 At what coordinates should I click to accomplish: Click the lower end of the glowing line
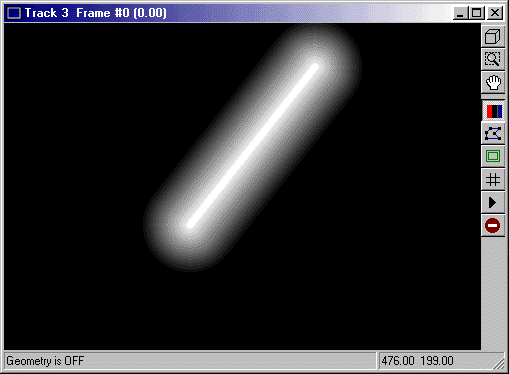(191, 224)
